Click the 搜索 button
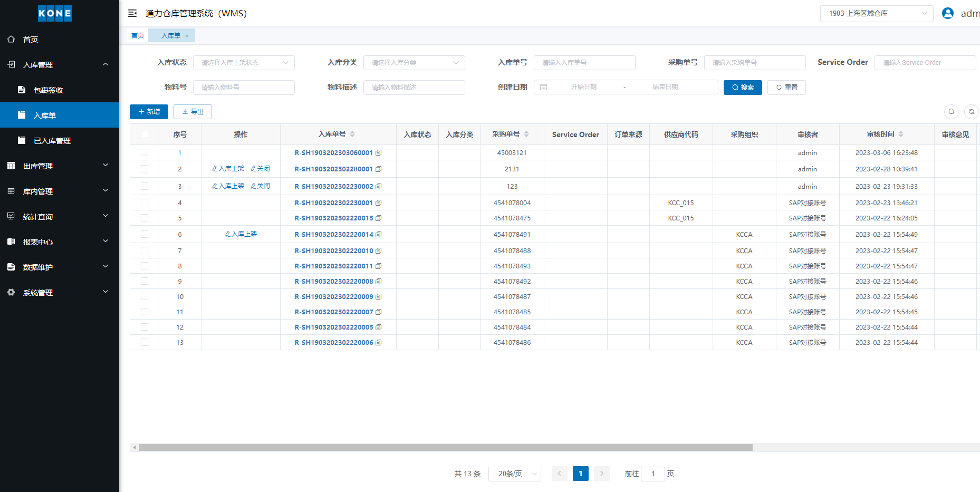 click(x=743, y=88)
